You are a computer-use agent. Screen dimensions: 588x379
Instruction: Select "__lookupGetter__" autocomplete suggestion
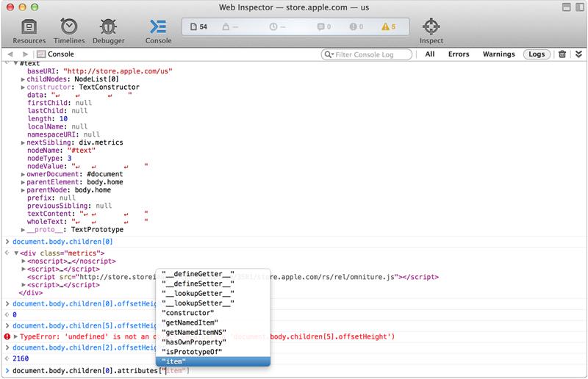[x=213, y=293]
